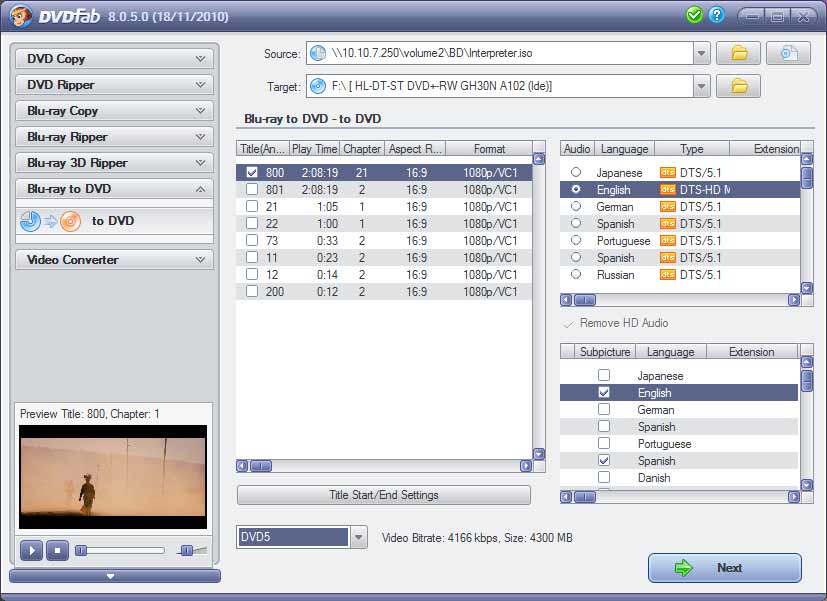Toggle Remove HD Audio option
Viewport: 827px width, 601px height.
point(616,323)
